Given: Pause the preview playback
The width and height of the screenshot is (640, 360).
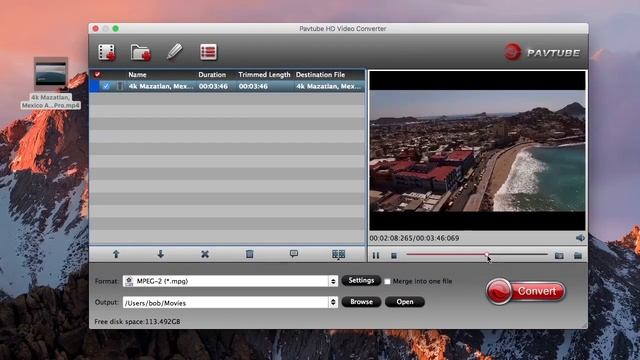Looking at the screenshot, I should click(x=376, y=256).
